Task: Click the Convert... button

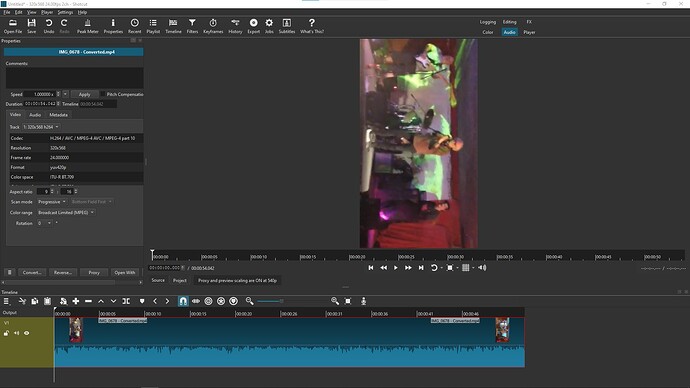Action: tap(32, 272)
